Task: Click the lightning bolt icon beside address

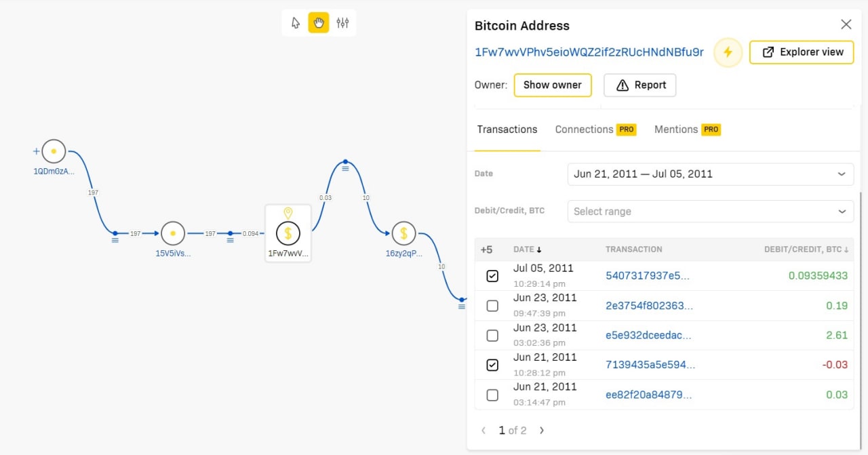Action: tap(728, 52)
